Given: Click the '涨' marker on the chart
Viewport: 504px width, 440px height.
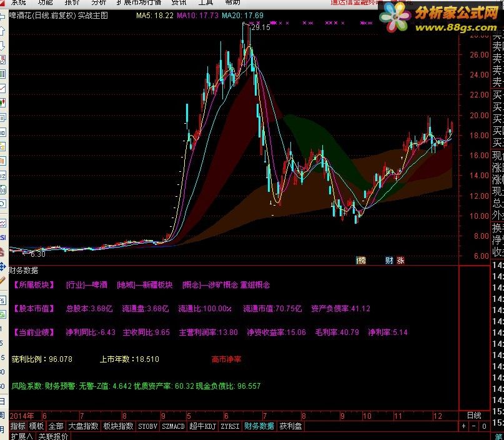Looking at the screenshot, I should (x=400, y=260).
